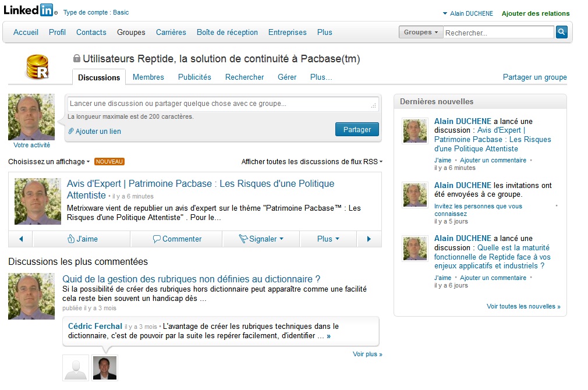Click the blank silhouette commenter avatar

(76, 368)
